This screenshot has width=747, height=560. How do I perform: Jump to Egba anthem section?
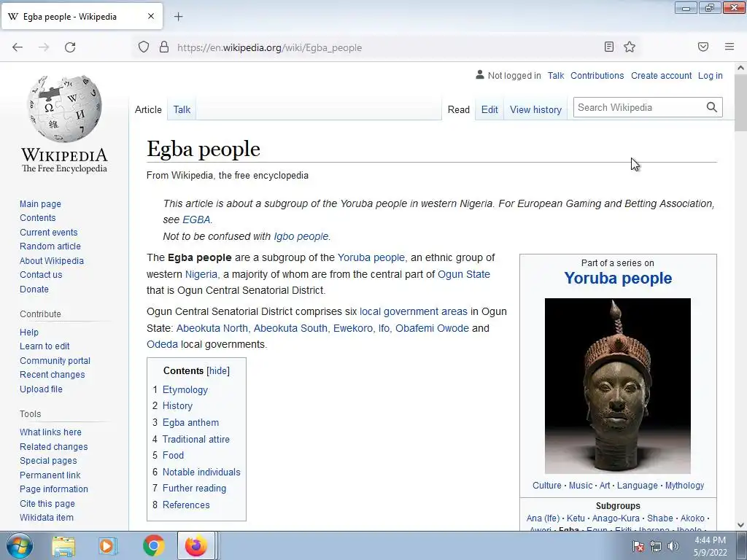click(190, 422)
